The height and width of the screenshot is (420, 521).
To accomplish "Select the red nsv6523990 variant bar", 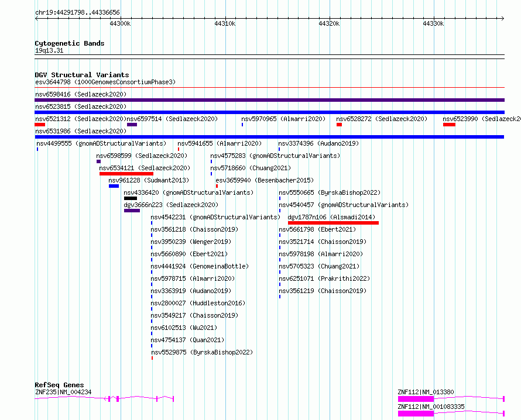I will point(449,125).
